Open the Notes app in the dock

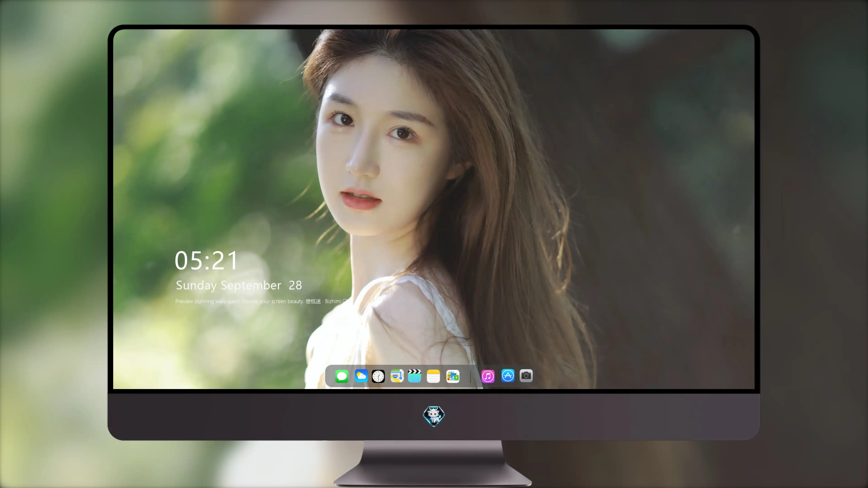pyautogui.click(x=433, y=376)
